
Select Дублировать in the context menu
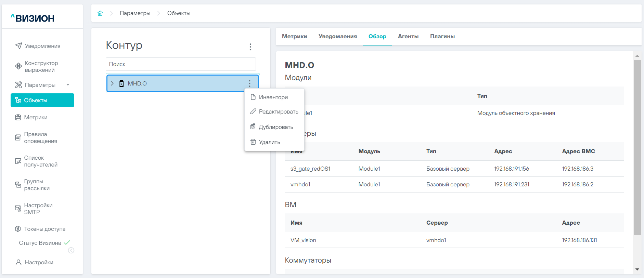276,127
